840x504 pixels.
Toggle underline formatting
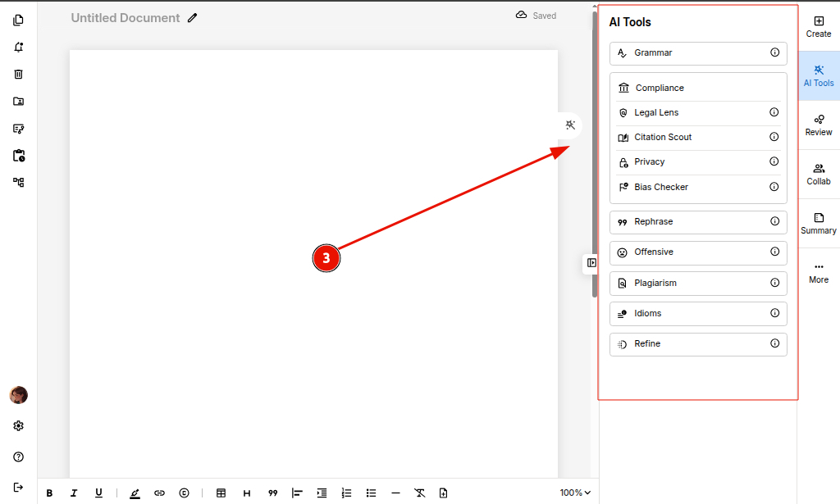pos(98,493)
